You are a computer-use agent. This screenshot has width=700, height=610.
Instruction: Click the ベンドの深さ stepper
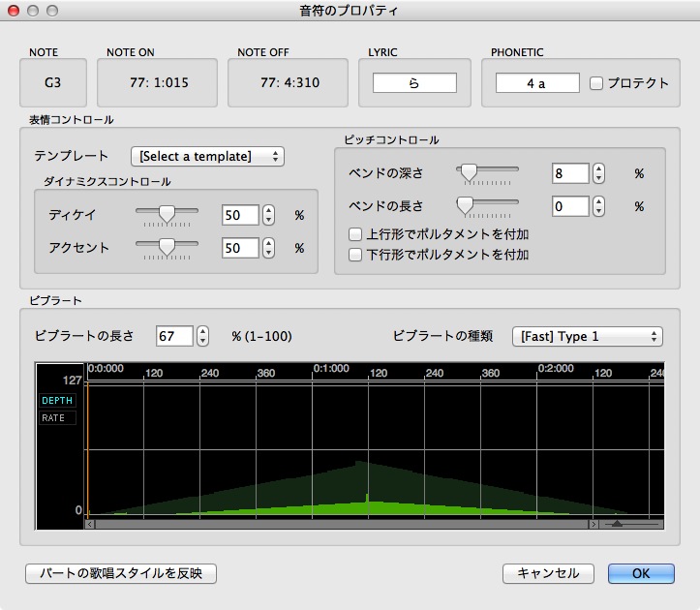click(x=598, y=173)
